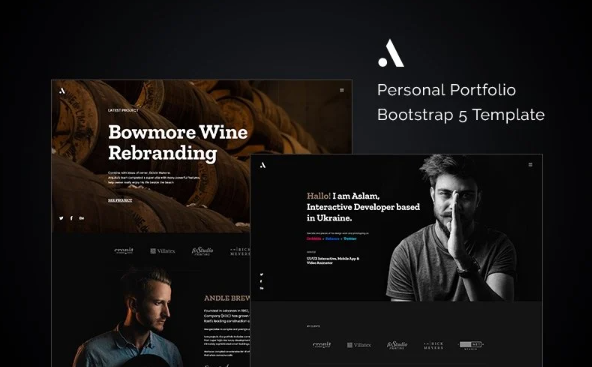Click the black-and-white portrait of bearded man

coord(452,228)
